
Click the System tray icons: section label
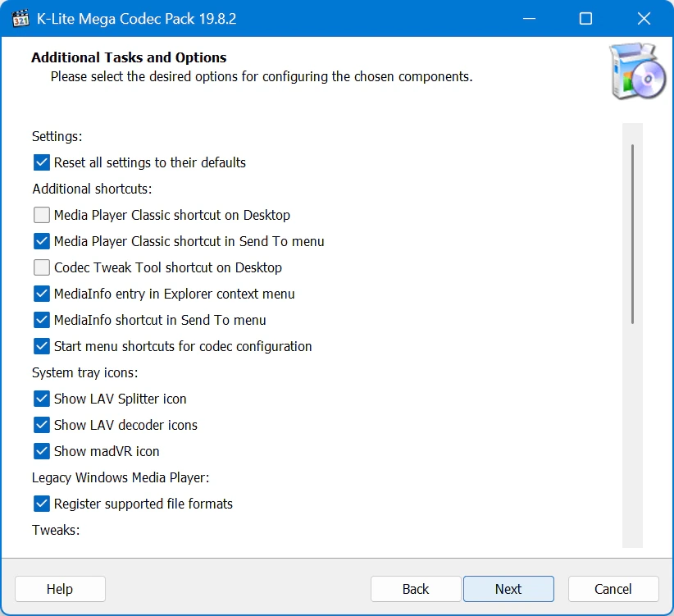tap(84, 372)
